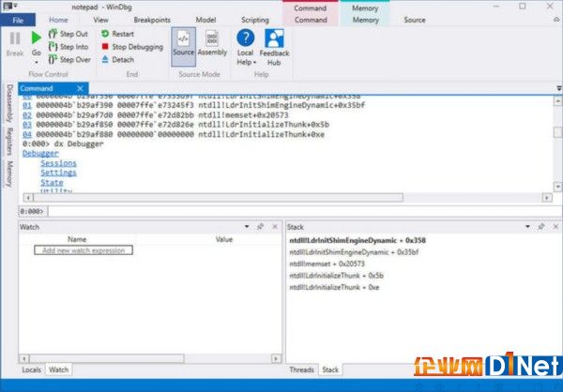Image resolution: width=563 pixels, height=392 pixels.
Task: Restart the debugging session
Action: (x=118, y=34)
